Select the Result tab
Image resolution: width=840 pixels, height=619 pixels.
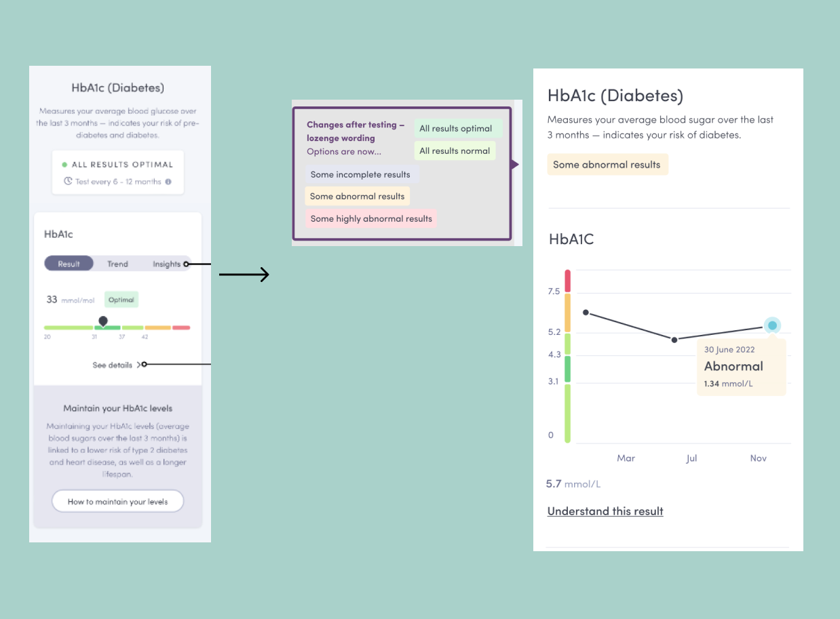coord(69,264)
